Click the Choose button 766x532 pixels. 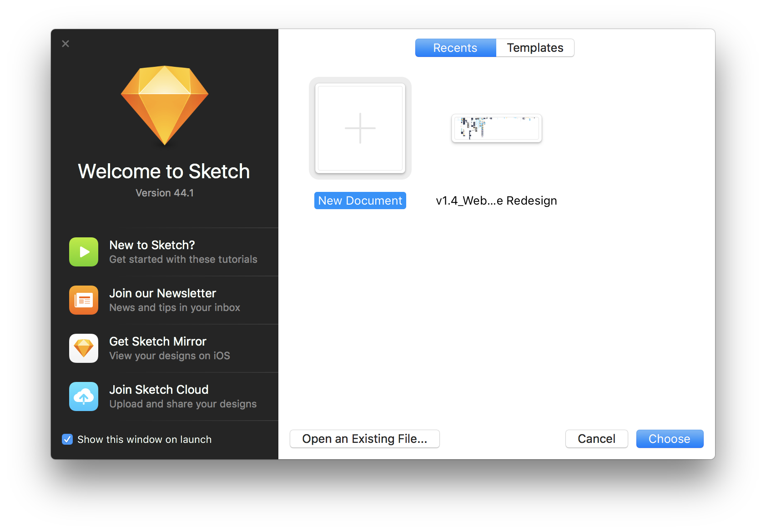pos(670,439)
